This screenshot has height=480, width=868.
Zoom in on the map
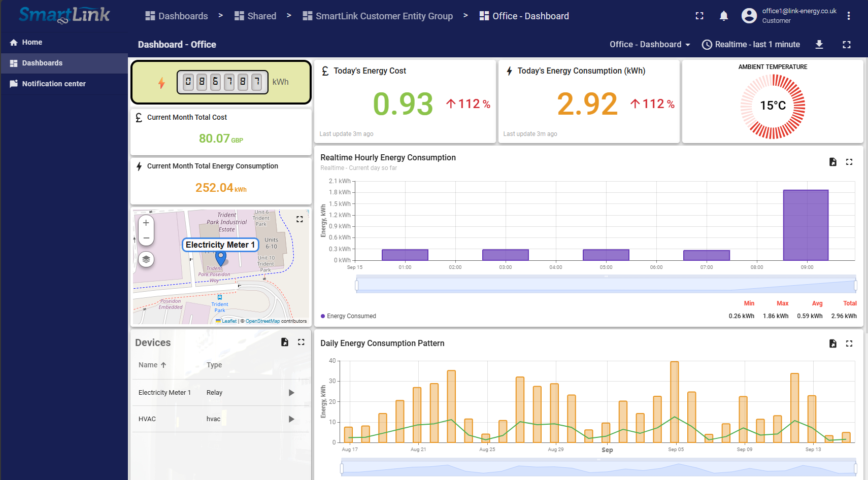pyautogui.click(x=146, y=223)
